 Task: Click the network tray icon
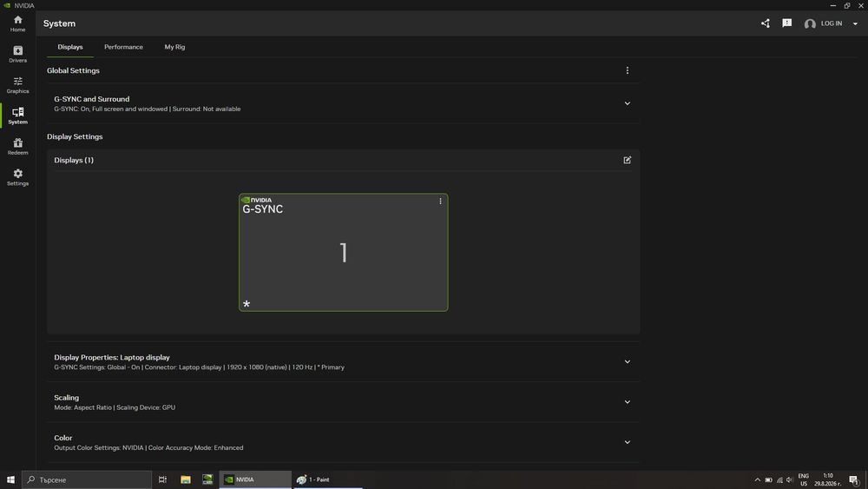click(779, 480)
